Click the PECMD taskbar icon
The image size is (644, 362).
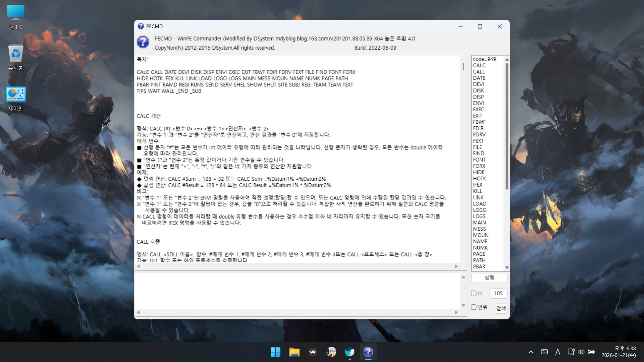click(x=368, y=352)
